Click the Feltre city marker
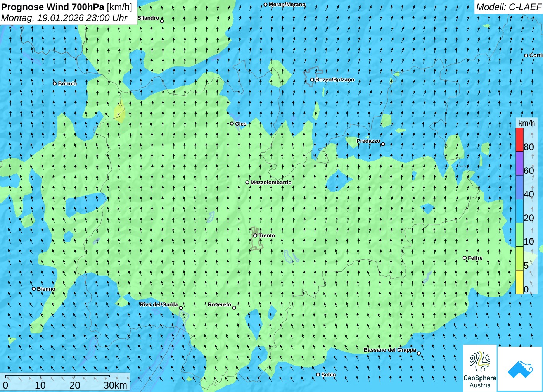543x392 pixels. [x=465, y=258]
